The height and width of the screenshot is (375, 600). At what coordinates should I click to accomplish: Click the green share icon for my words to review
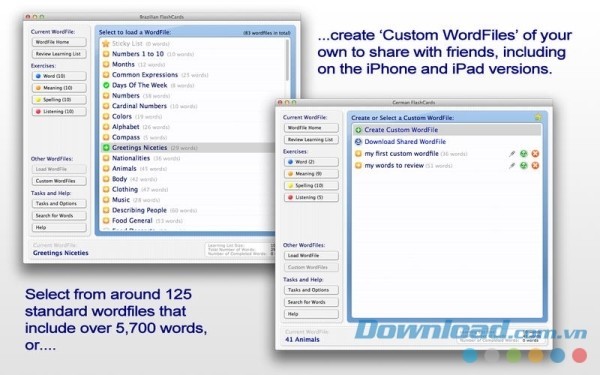(x=523, y=166)
